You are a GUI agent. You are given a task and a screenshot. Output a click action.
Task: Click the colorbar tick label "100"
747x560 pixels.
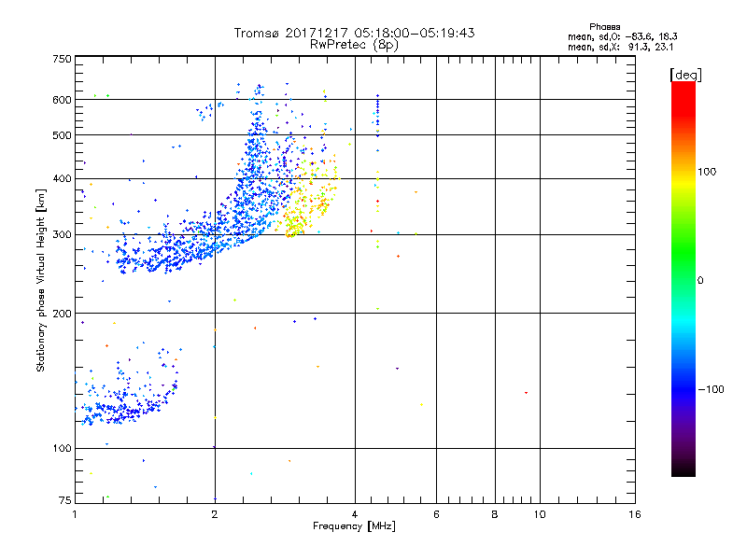click(707, 172)
